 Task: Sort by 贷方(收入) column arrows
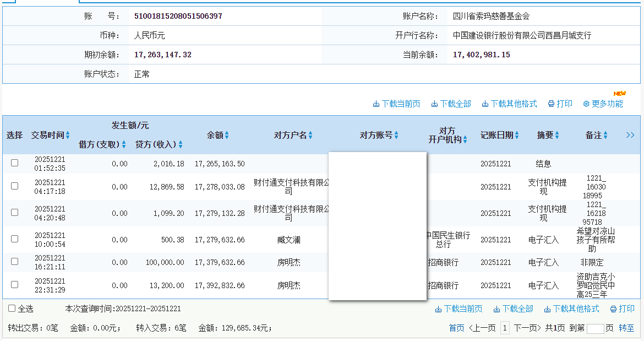[x=181, y=145]
